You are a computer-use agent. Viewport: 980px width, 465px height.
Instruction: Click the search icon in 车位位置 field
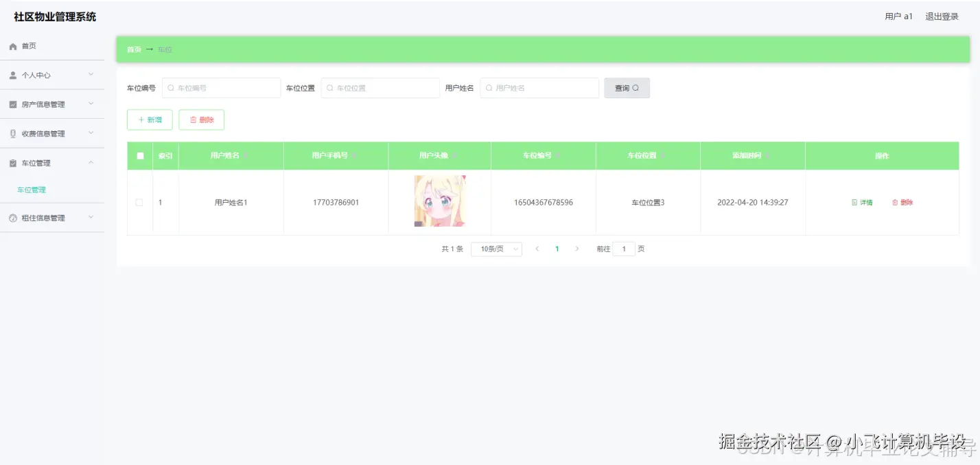click(330, 88)
